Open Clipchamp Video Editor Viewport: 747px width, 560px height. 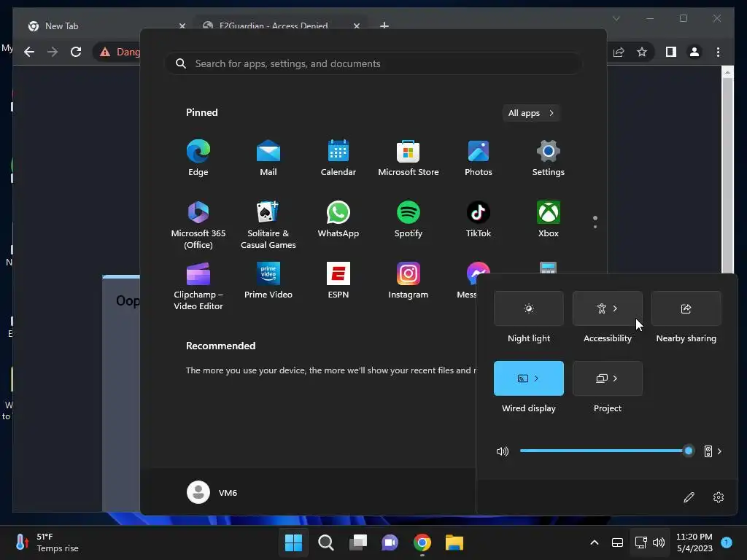click(x=198, y=286)
